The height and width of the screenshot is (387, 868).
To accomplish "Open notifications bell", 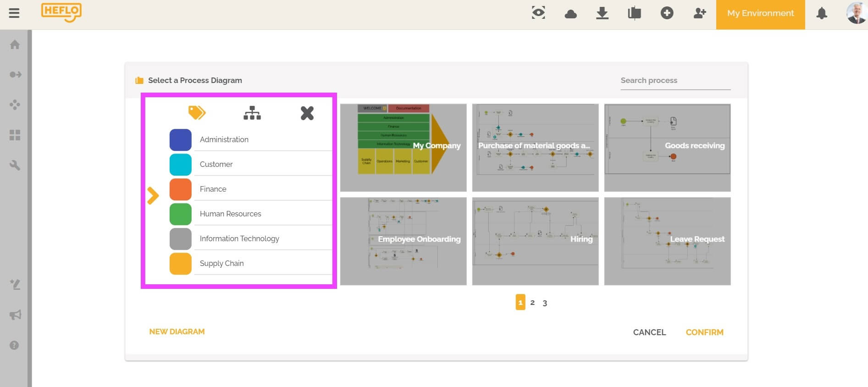I will 822,13.
